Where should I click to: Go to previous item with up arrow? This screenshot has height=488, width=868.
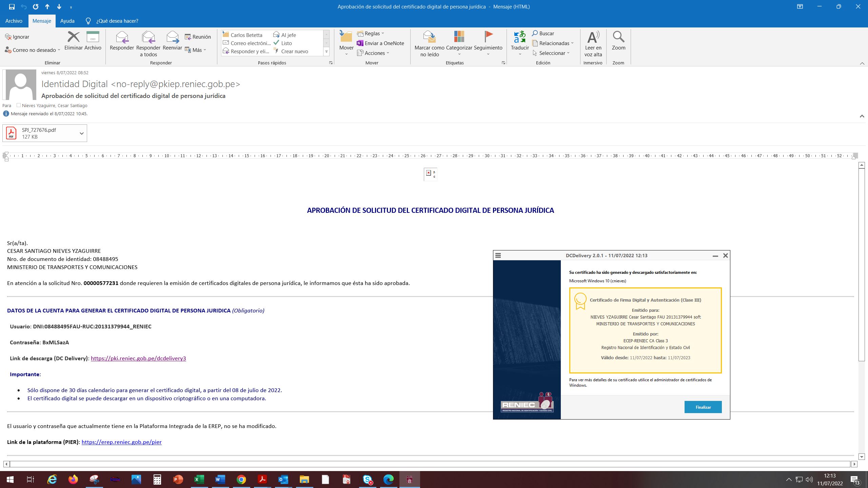tap(47, 7)
